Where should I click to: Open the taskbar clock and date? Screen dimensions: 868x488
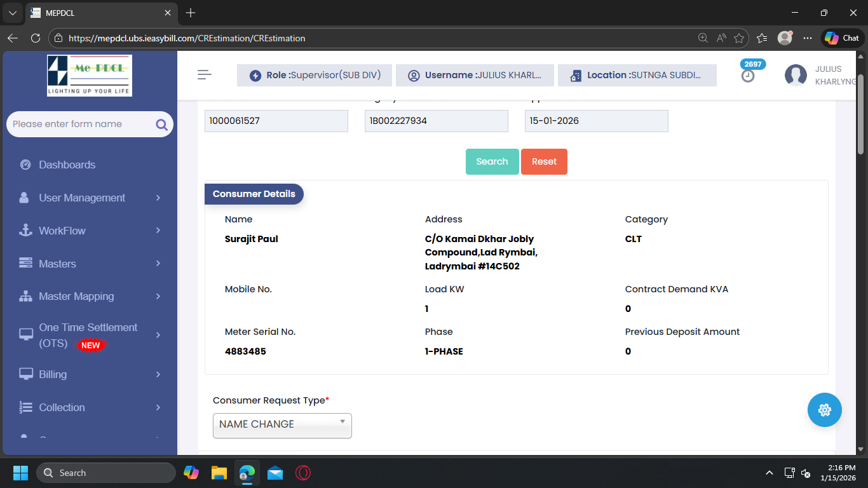click(x=838, y=473)
